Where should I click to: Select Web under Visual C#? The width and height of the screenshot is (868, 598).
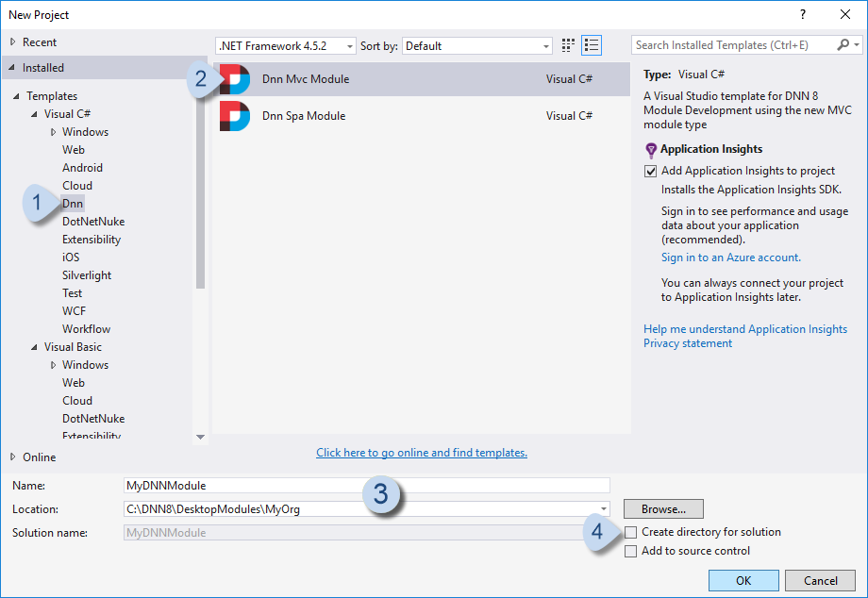point(73,150)
